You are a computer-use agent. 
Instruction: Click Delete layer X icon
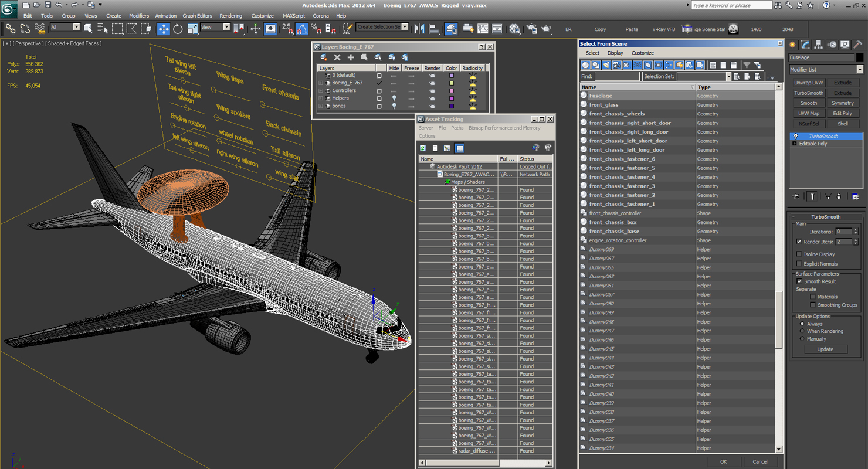[x=337, y=57]
